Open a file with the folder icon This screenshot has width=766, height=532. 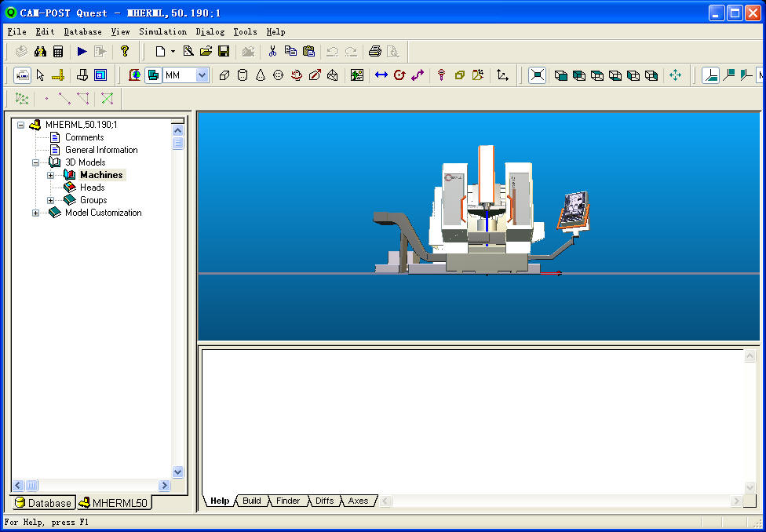pyautogui.click(x=206, y=51)
